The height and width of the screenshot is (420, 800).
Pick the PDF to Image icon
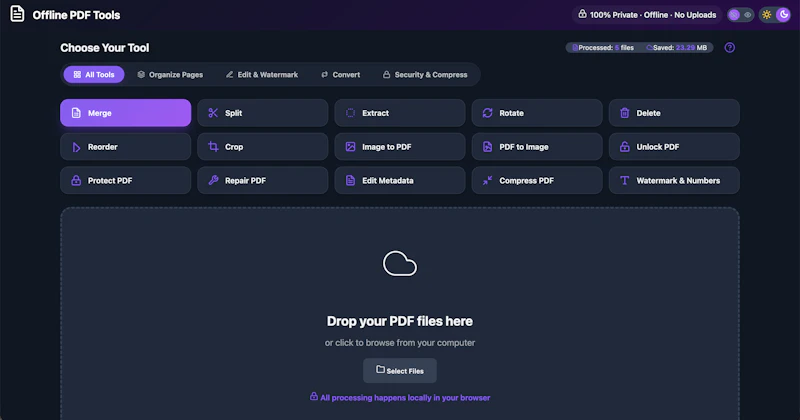coord(488,147)
